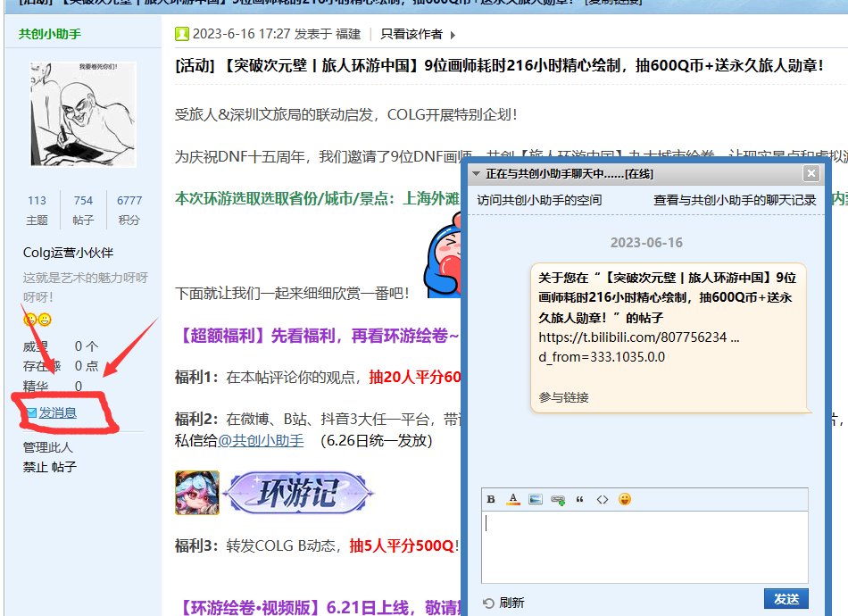Click the blue mascot sticker image
The height and width of the screenshot is (616, 848).
click(x=443, y=254)
